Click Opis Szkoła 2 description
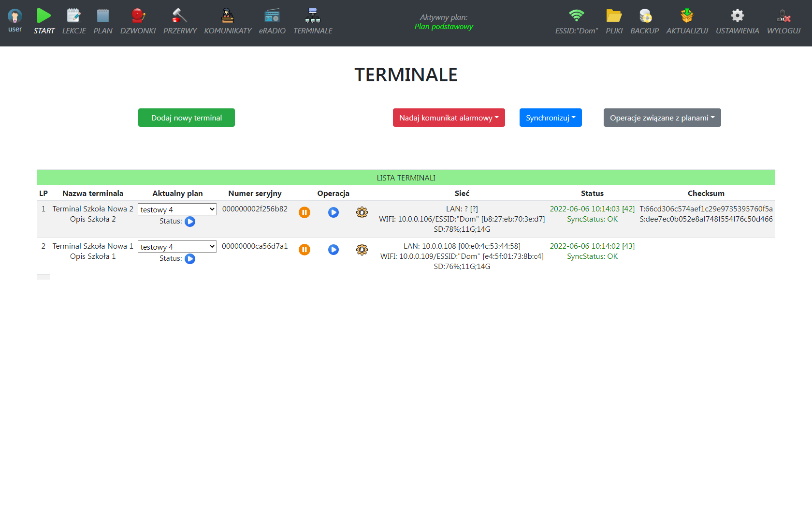This screenshot has width=812, height=508. point(93,219)
